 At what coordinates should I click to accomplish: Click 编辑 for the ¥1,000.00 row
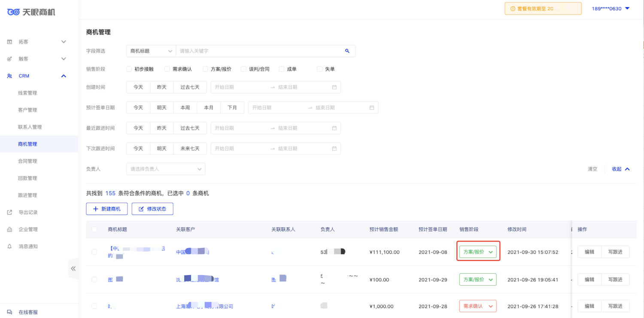(x=589, y=306)
